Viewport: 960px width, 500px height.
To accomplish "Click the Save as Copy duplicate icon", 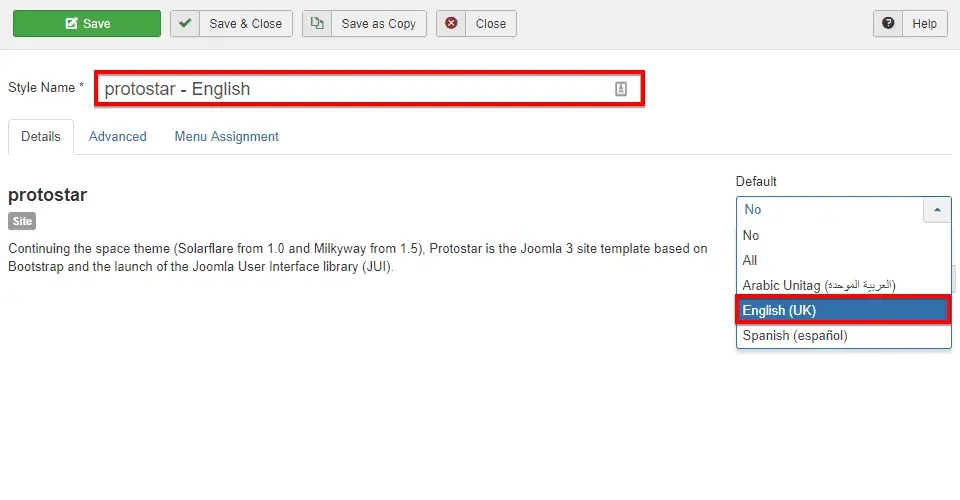I will tap(317, 23).
